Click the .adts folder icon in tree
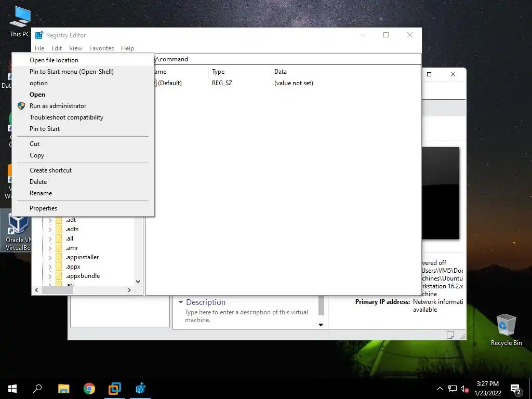This screenshot has height=399, width=532. [x=59, y=229]
